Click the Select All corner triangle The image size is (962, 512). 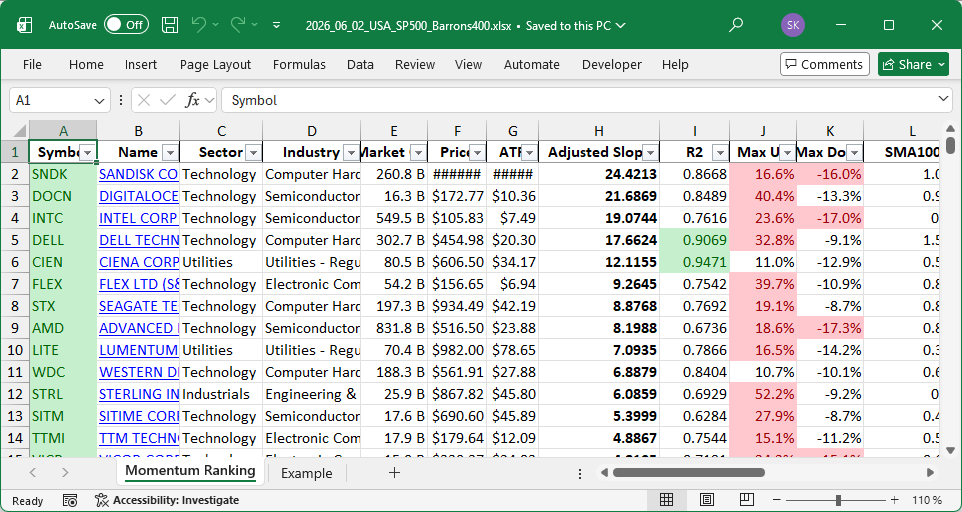pyautogui.click(x=19, y=131)
